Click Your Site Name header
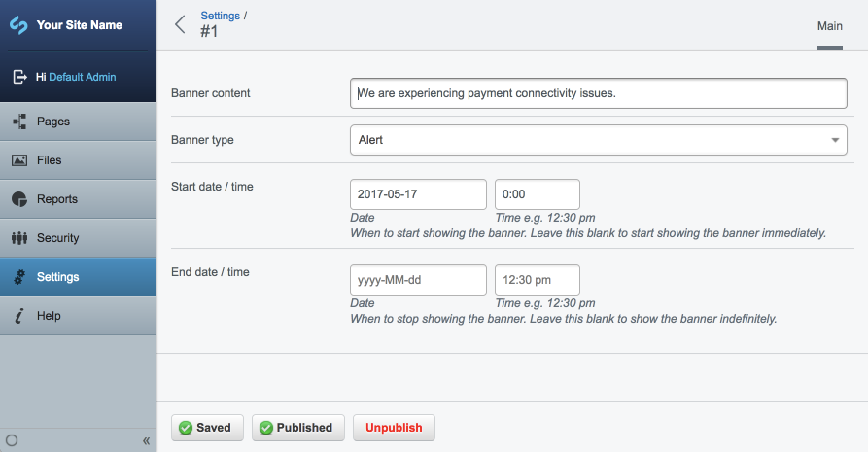 [x=79, y=25]
